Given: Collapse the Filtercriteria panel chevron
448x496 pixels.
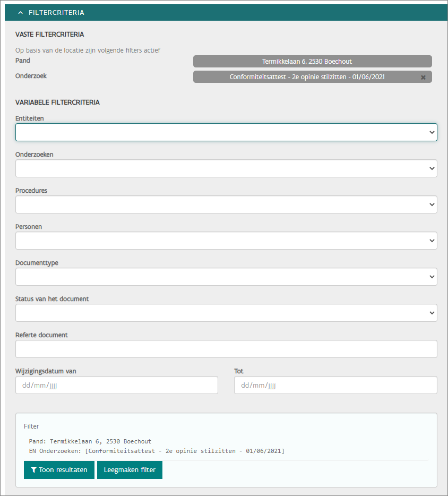Looking at the screenshot, I should (20, 13).
